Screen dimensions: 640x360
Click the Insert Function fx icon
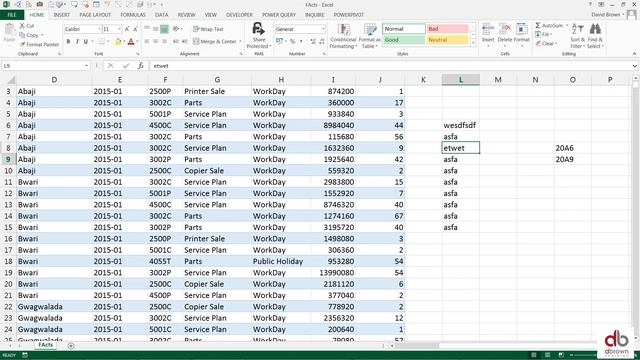click(x=140, y=66)
